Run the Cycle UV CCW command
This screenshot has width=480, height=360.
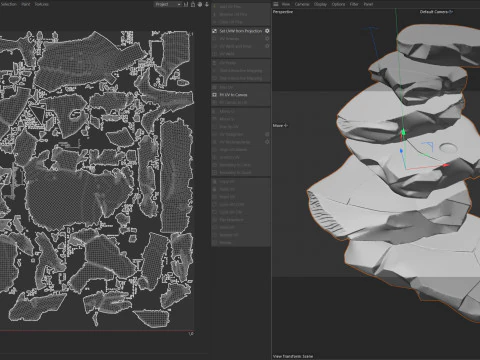(241, 204)
